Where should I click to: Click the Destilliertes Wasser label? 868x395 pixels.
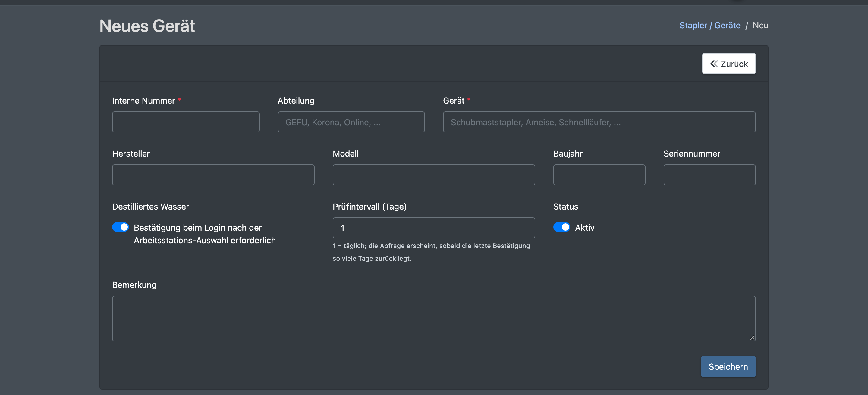click(150, 207)
